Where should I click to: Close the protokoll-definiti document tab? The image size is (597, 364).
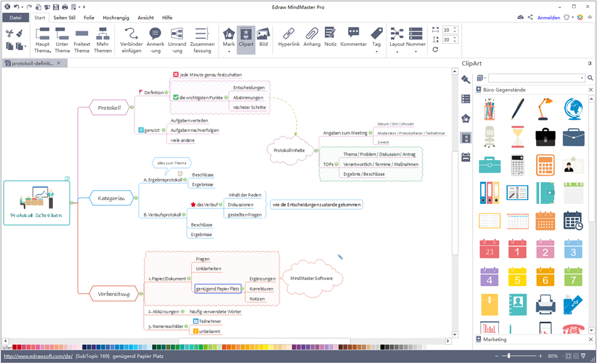pos(58,63)
